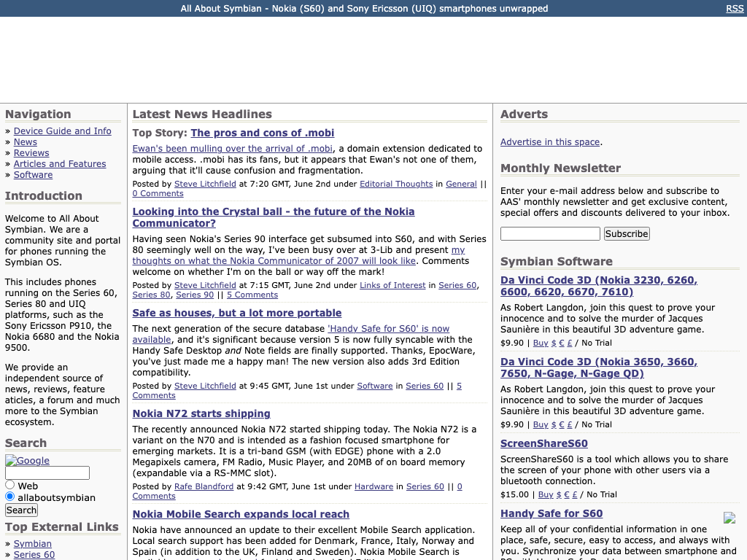Click 'Latest News Headlines' heading text
This screenshot has width=747, height=560.
pyautogui.click(x=202, y=114)
